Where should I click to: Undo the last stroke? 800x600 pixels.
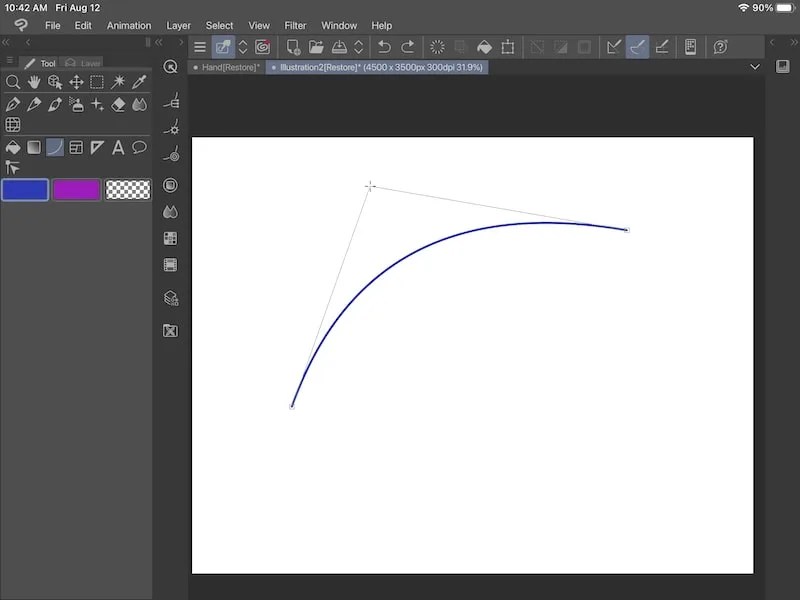pos(383,47)
